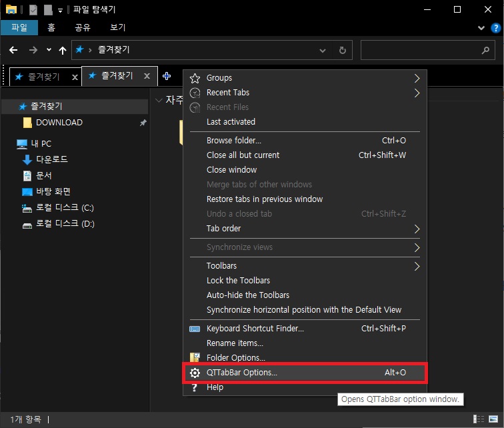The width and height of the screenshot is (504, 428).
Task: Click the search magnifier icon
Action: coord(485,50)
